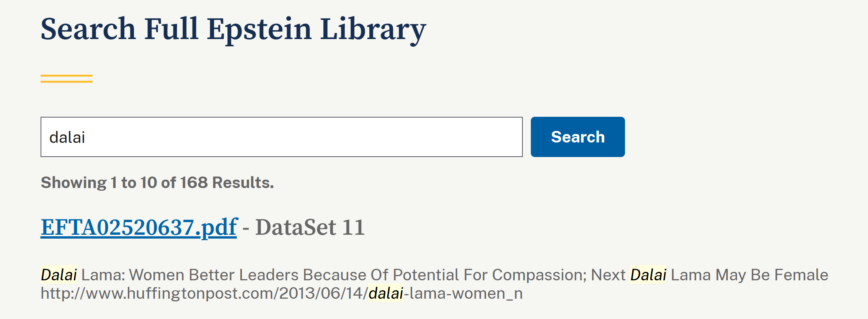Click the word "Potential" in the snippet

tap(426, 275)
